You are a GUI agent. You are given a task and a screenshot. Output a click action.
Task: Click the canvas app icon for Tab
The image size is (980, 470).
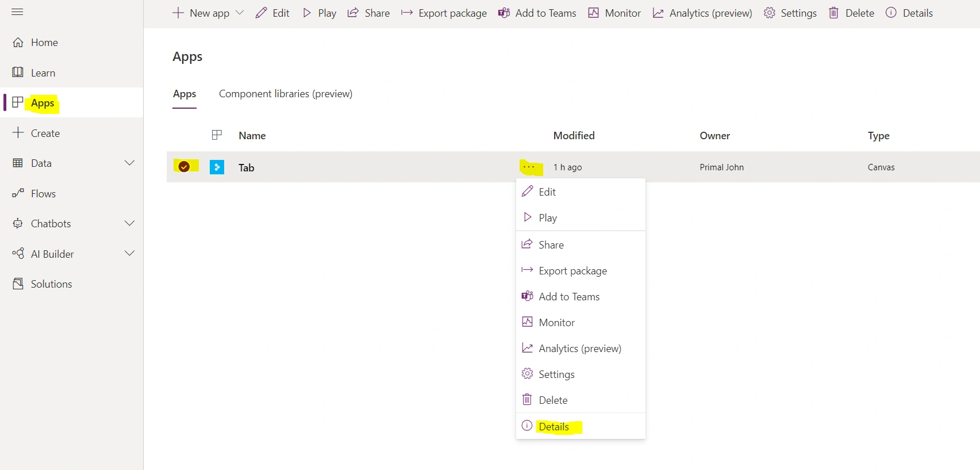click(217, 167)
